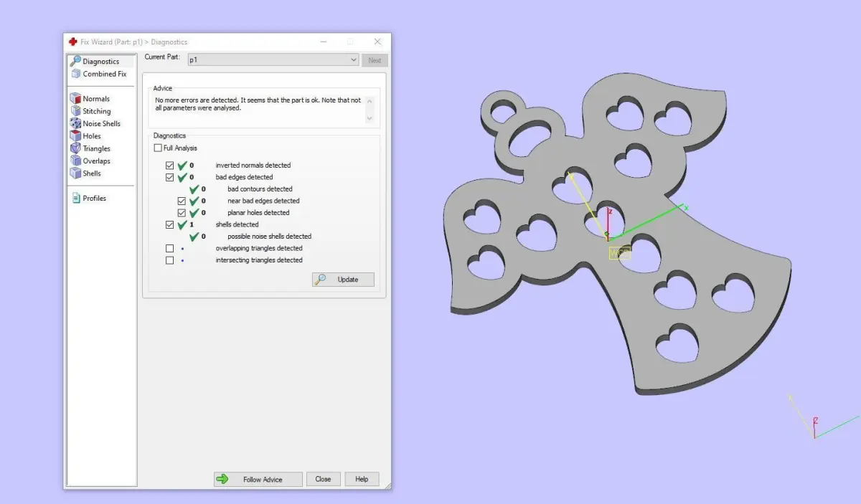The height and width of the screenshot is (504, 861).
Task: Open the Diagnostics page in sidebar
Action: (100, 61)
